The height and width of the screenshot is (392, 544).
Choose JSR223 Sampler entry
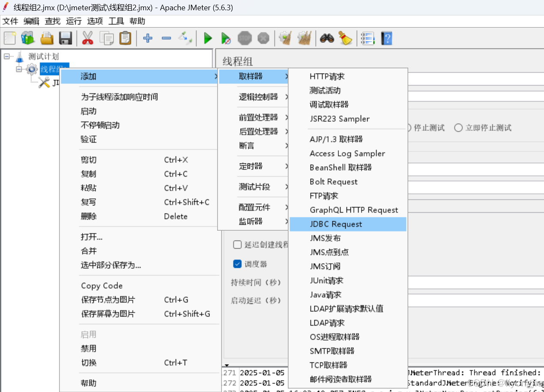click(348, 119)
